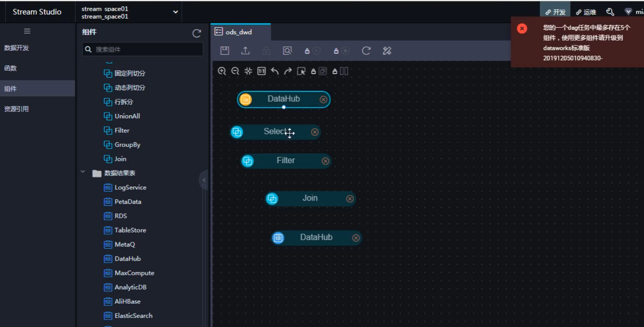
Task: Remove the Filter node from the canvas via its X
Action: pos(326,161)
